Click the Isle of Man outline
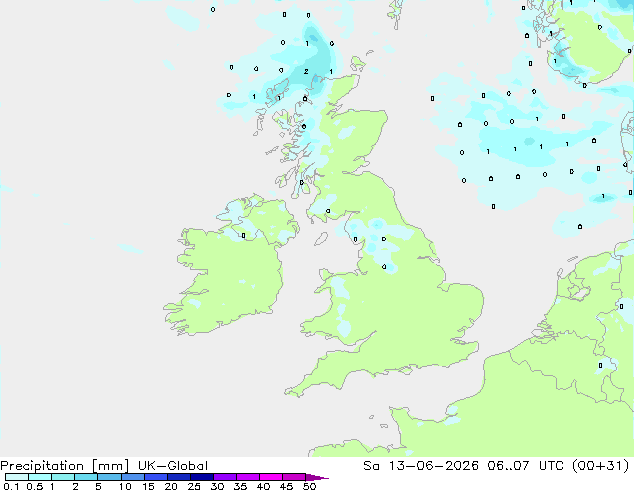 click(x=321, y=239)
